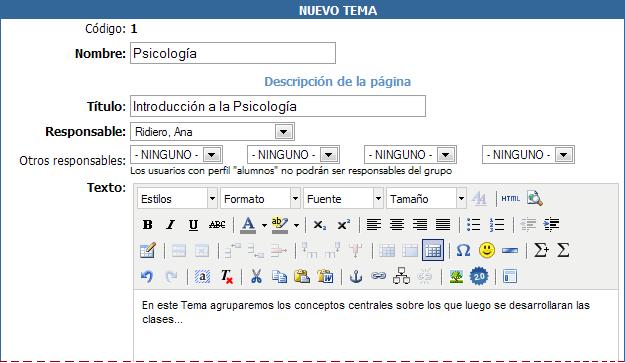Click the 'NUEVO TEMA' header title
The image size is (625, 363).
(338, 10)
